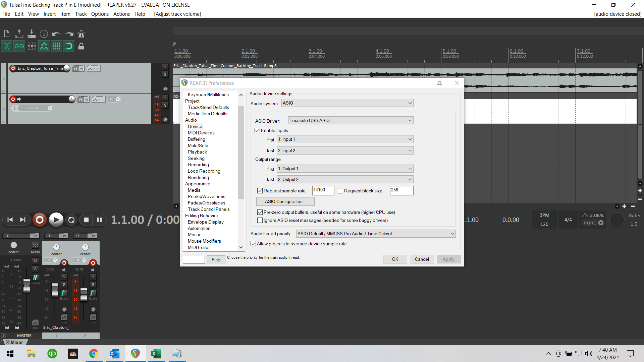Click the Open project icon
Viewport: 644px width, 362px height.
pos(19,34)
